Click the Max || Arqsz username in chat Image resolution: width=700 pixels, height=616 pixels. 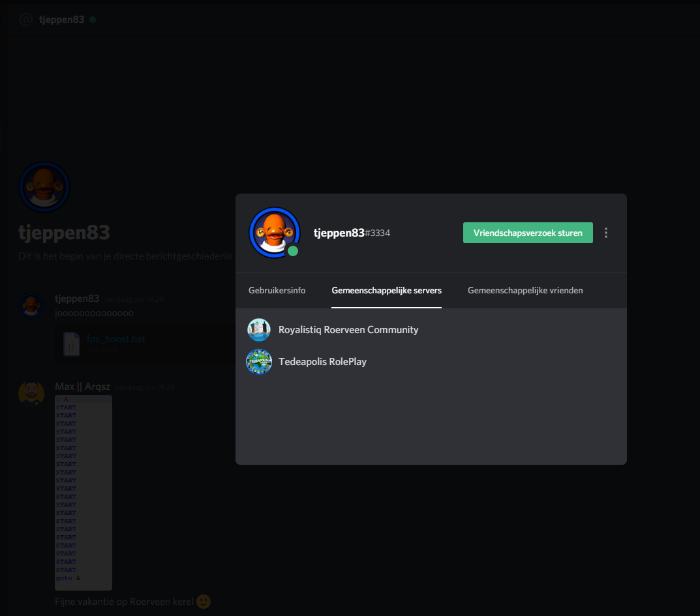pos(83,387)
